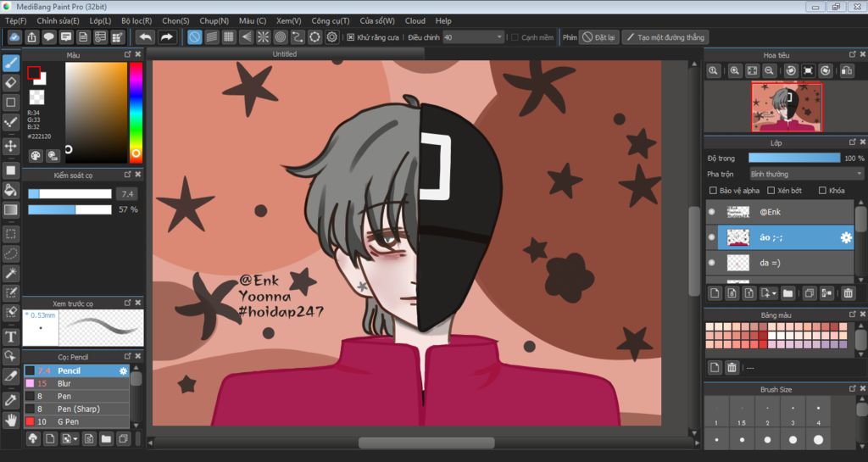Select the Brush tool in left toolbar
Viewport: 868px width, 462px height.
coord(10,63)
